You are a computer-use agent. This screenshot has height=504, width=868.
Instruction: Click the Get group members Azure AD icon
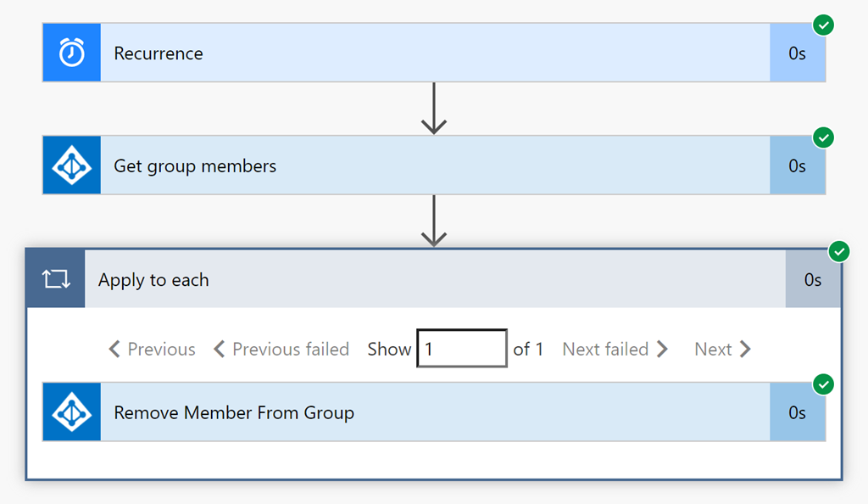[72, 165]
